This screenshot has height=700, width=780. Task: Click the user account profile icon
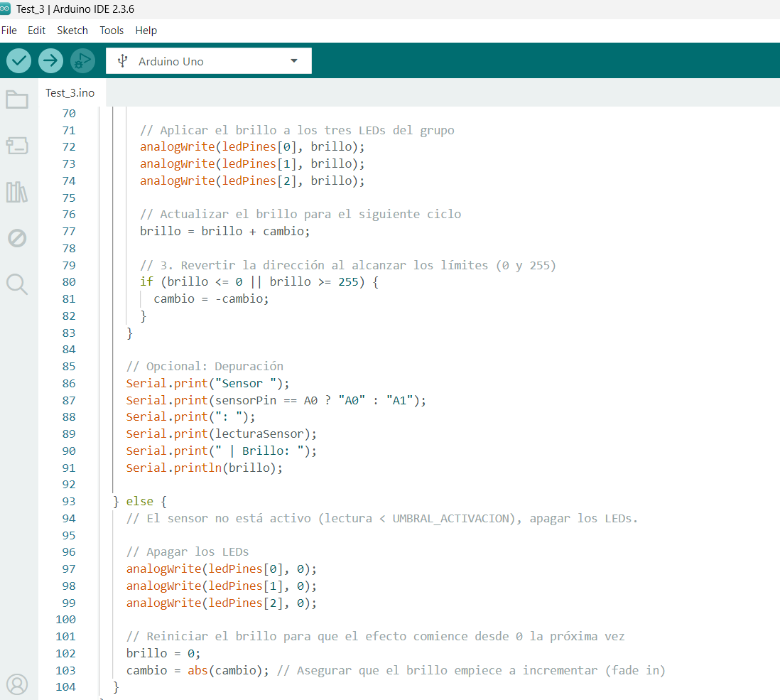17,684
